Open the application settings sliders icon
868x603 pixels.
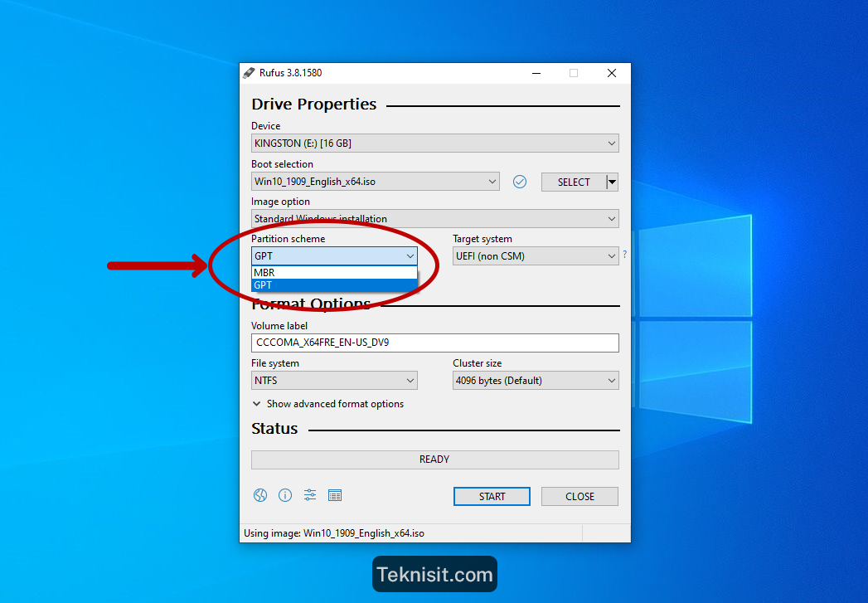click(310, 495)
